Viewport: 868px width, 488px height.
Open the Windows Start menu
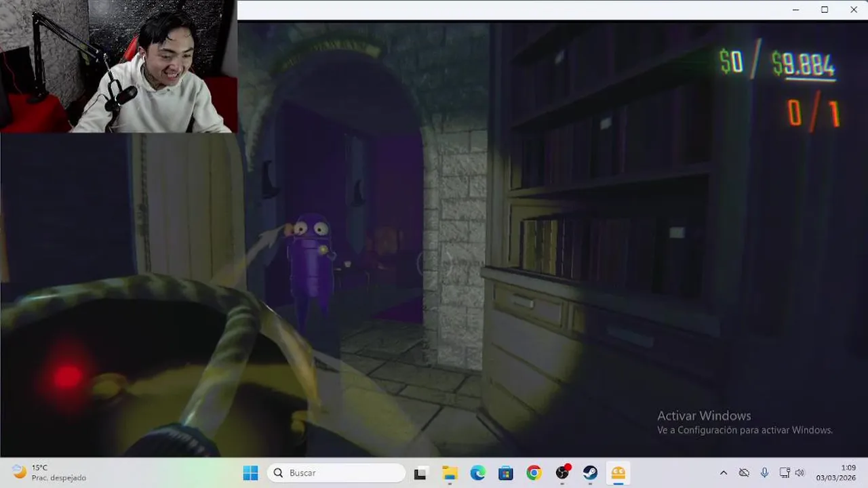click(x=250, y=473)
